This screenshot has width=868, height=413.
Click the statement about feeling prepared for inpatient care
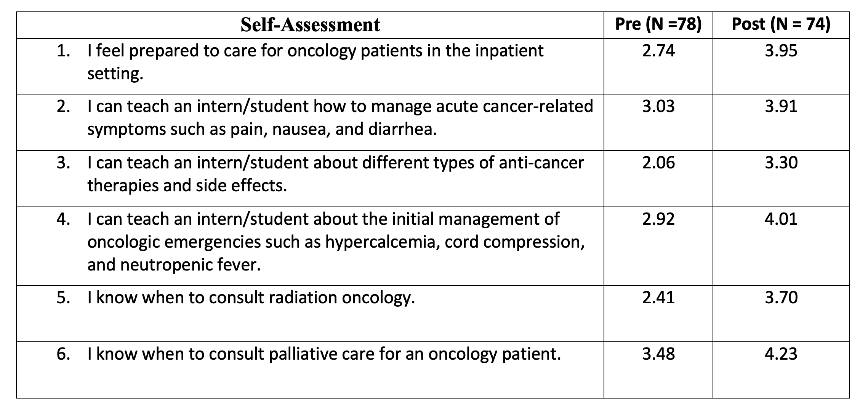click(x=315, y=62)
